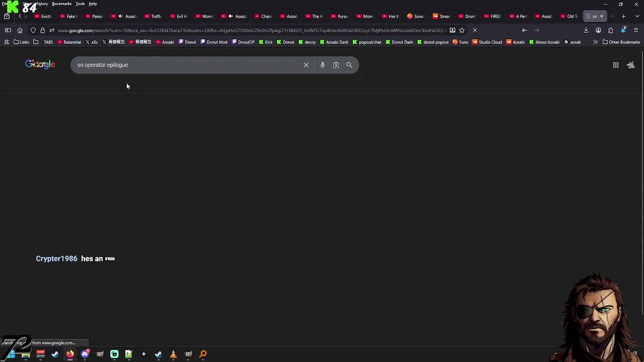Launch VLC from the taskbar

click(173, 354)
